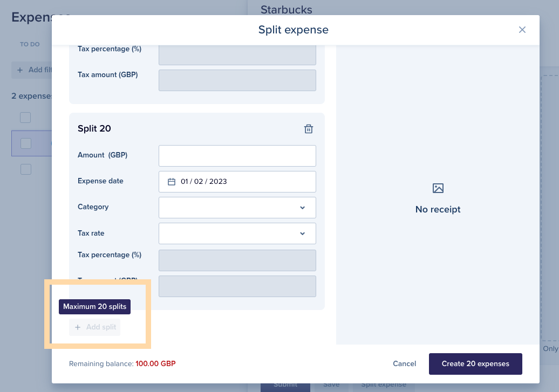Viewport: 559px width, 392px height.
Task: Tick the highlighted expense row checkbox
Action: [x=26, y=143]
